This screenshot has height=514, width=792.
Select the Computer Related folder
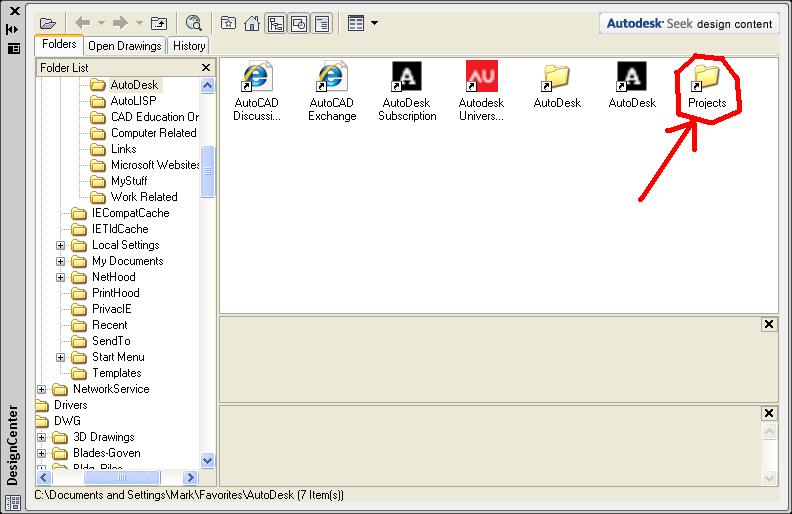[x=143, y=133]
